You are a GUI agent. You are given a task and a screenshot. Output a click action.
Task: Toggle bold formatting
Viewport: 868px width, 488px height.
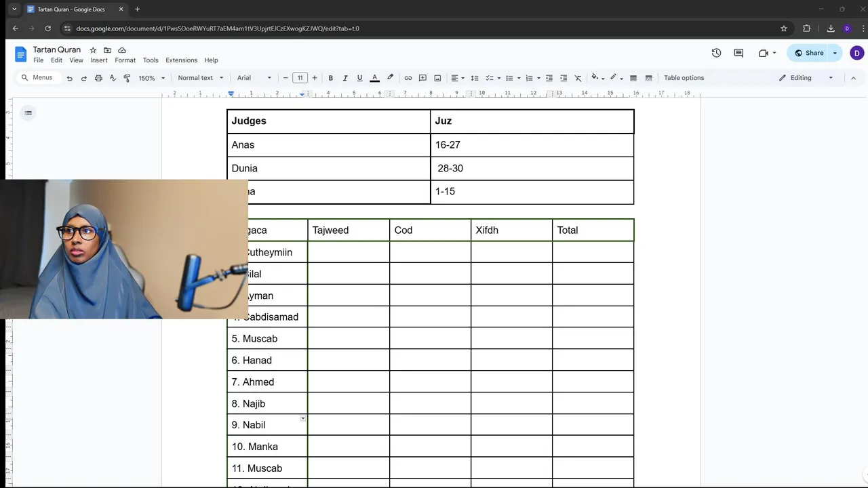pyautogui.click(x=331, y=78)
